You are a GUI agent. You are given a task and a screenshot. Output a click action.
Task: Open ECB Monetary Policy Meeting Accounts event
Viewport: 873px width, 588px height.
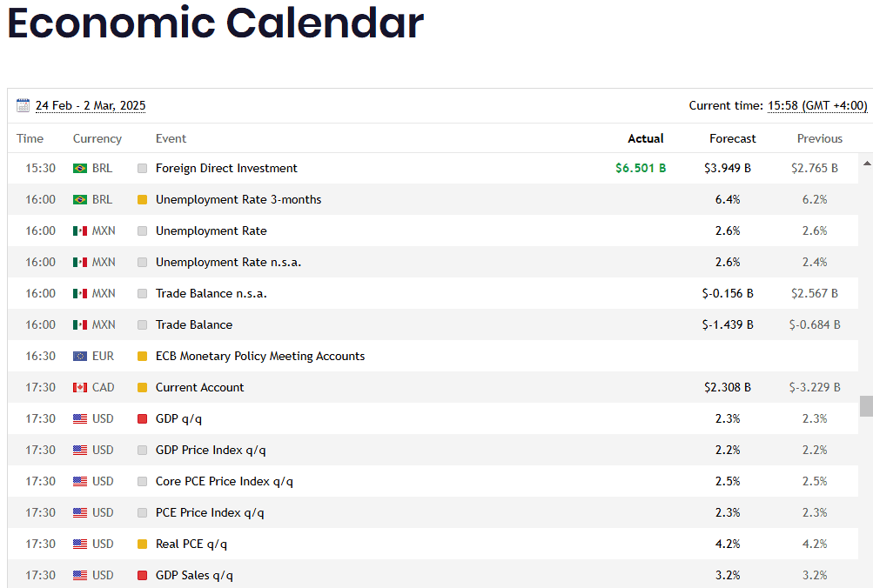(259, 357)
